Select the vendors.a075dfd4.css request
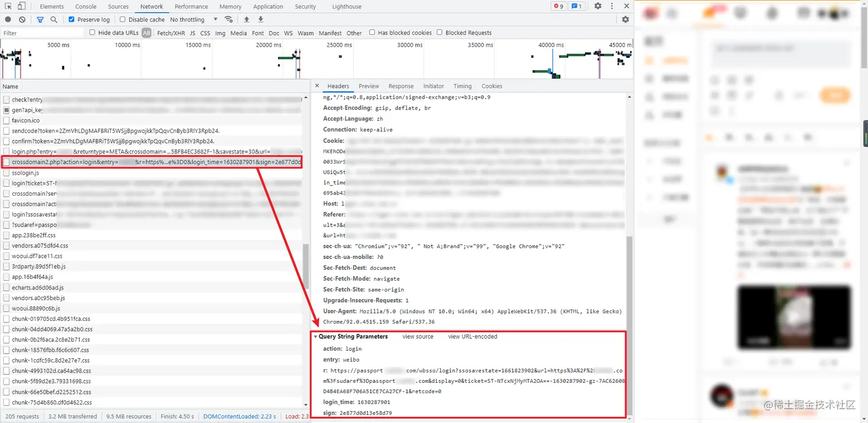Screen dimensions: 868x423 [x=152, y=246]
